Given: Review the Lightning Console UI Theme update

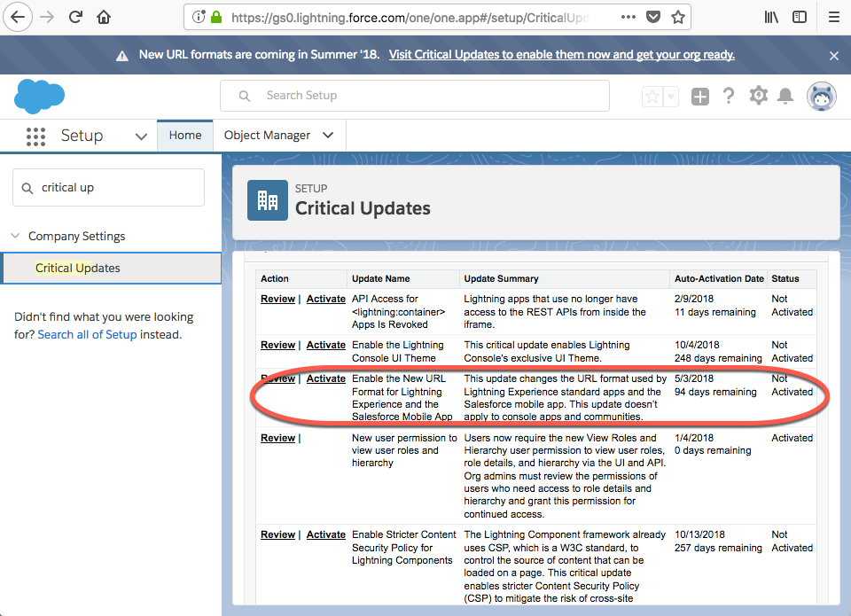Looking at the screenshot, I should 277,345.
